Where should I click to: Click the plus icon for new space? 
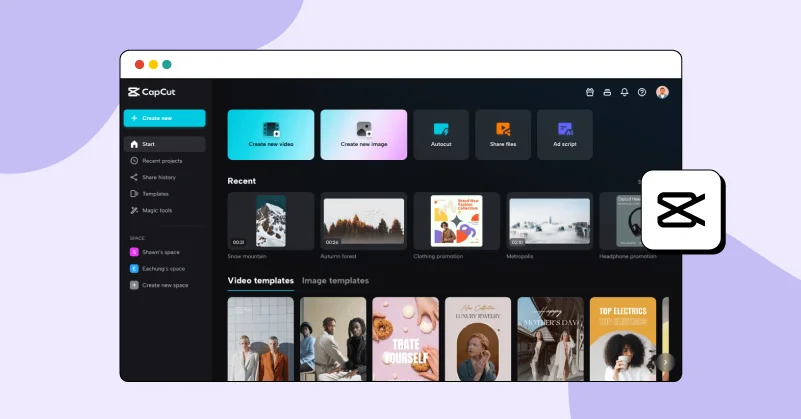tap(134, 285)
